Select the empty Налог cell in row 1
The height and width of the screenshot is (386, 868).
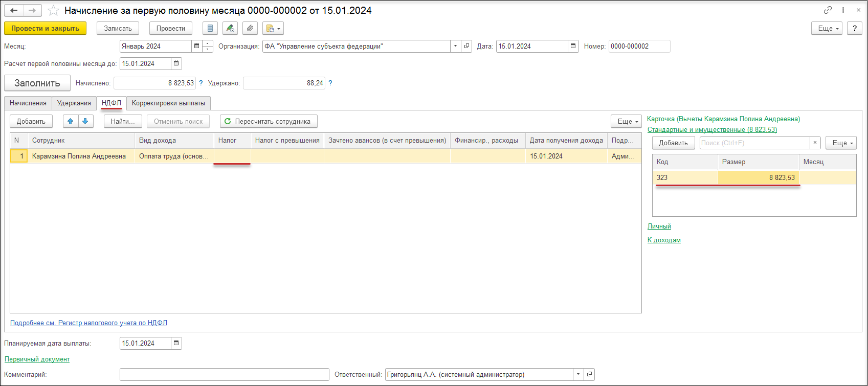click(x=232, y=156)
